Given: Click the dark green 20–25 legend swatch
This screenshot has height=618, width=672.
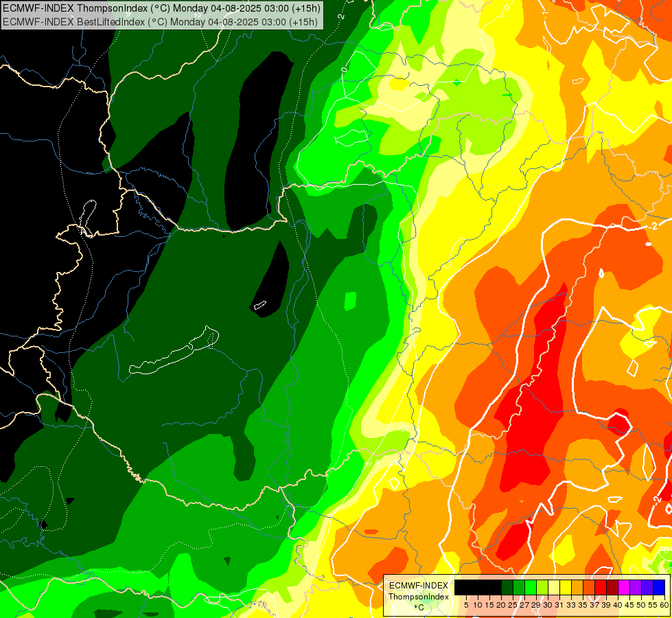Looking at the screenshot, I should [x=507, y=587].
